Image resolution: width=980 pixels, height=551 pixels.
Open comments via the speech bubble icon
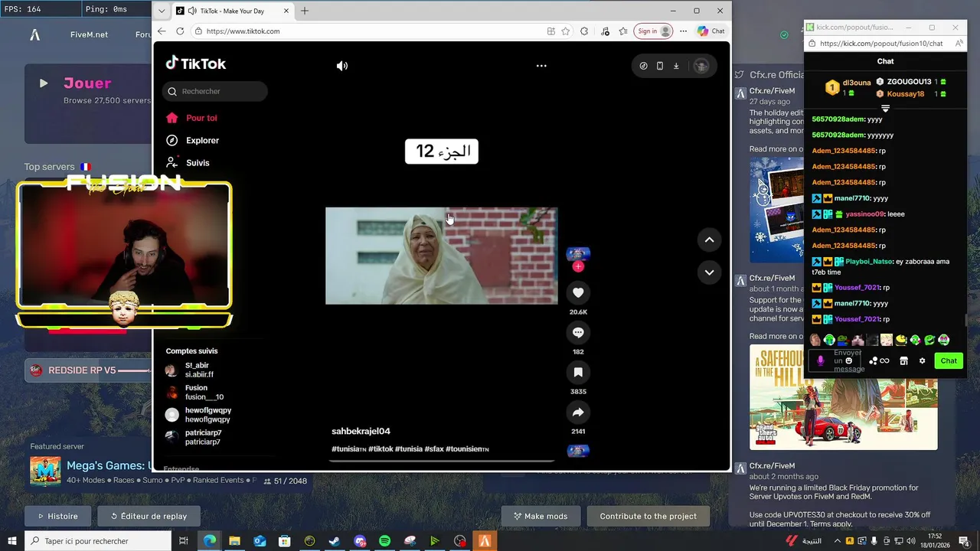tap(578, 332)
